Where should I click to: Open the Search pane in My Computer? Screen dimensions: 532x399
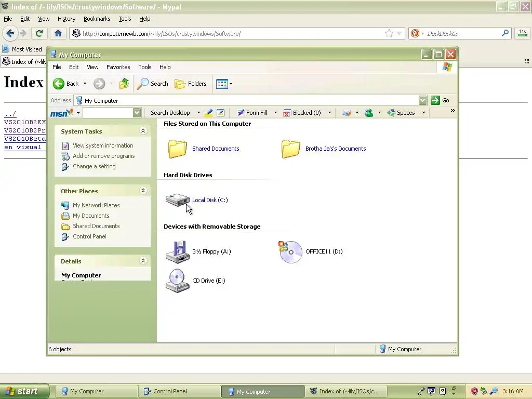click(x=152, y=84)
